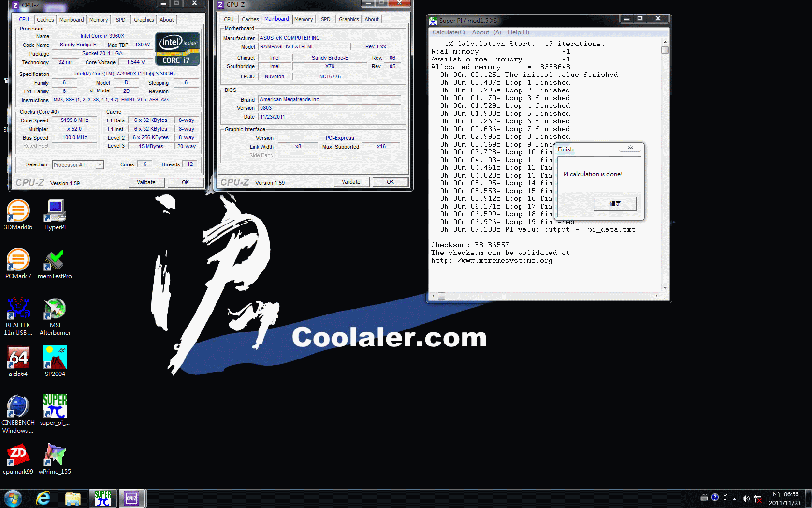Image resolution: width=812 pixels, height=508 pixels.
Task: Select SPD tab in the left CPU-Z window
Action: (121, 20)
